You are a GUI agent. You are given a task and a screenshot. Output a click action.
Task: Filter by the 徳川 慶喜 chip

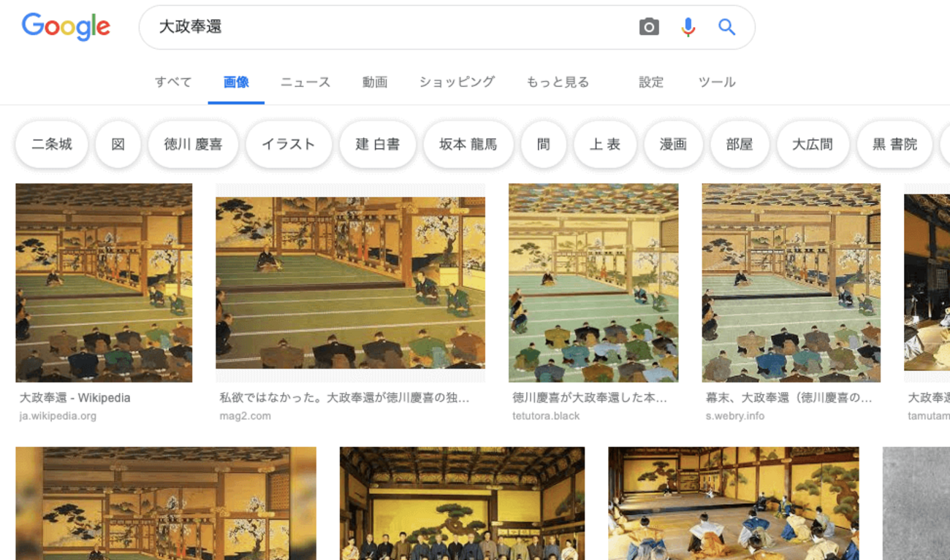click(193, 145)
